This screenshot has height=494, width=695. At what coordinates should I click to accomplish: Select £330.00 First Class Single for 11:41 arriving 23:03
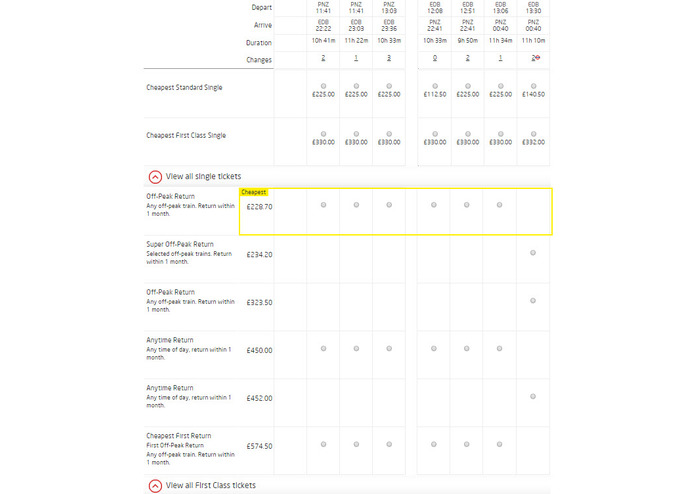click(356, 134)
